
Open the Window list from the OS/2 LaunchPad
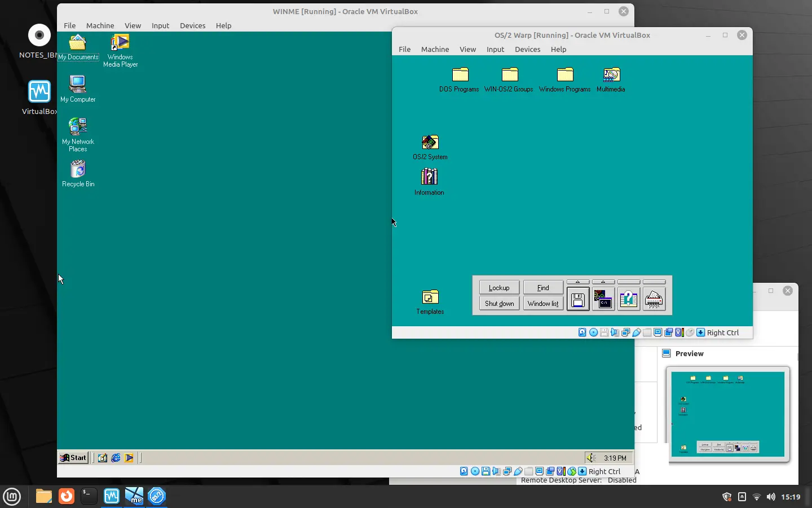tap(543, 303)
